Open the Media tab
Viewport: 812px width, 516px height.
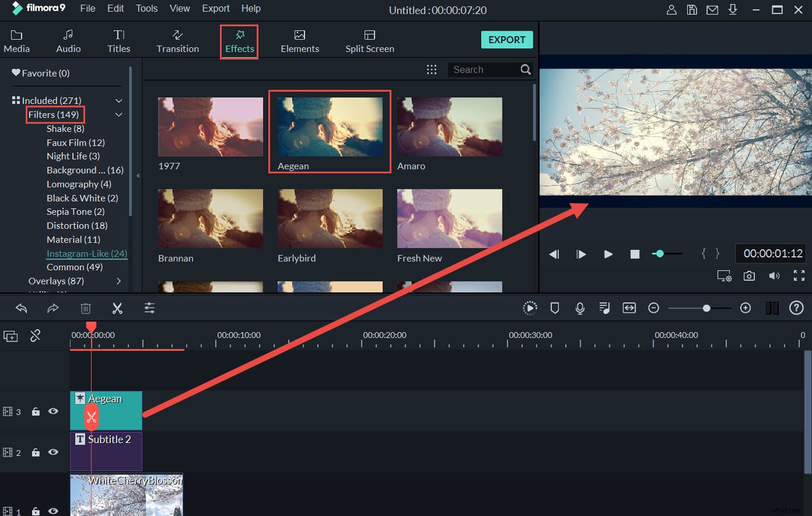16,41
